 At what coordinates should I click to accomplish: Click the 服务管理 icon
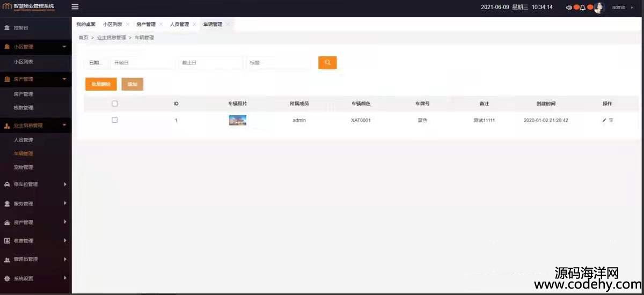(x=7, y=204)
